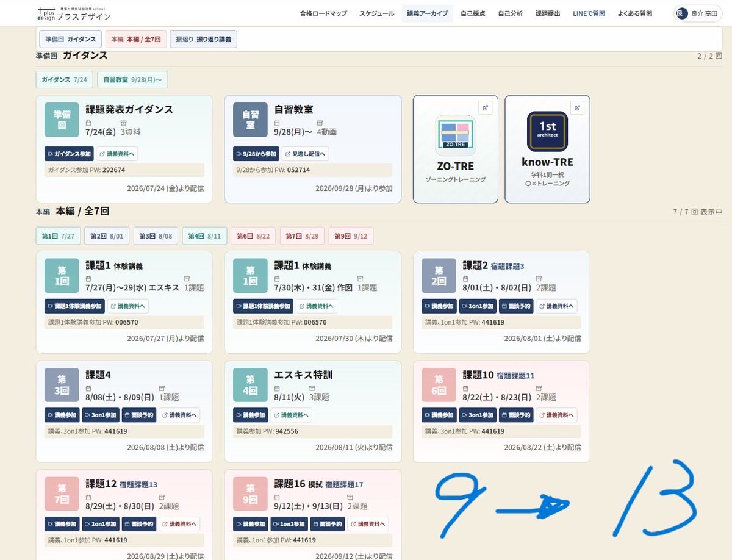732x560 pixels.
Task: Click 課題1体験講義参加 on the エスキス card
Action: (x=74, y=306)
